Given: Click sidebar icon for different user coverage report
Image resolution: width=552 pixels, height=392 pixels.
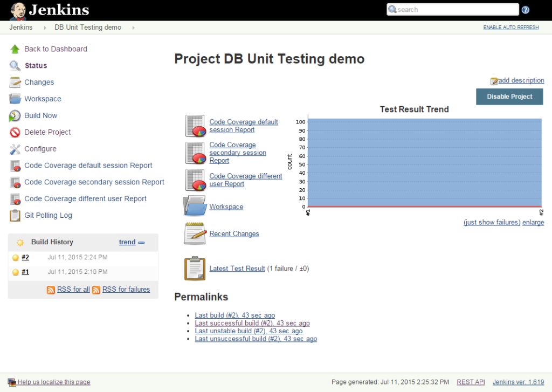Looking at the screenshot, I should pos(16,199).
